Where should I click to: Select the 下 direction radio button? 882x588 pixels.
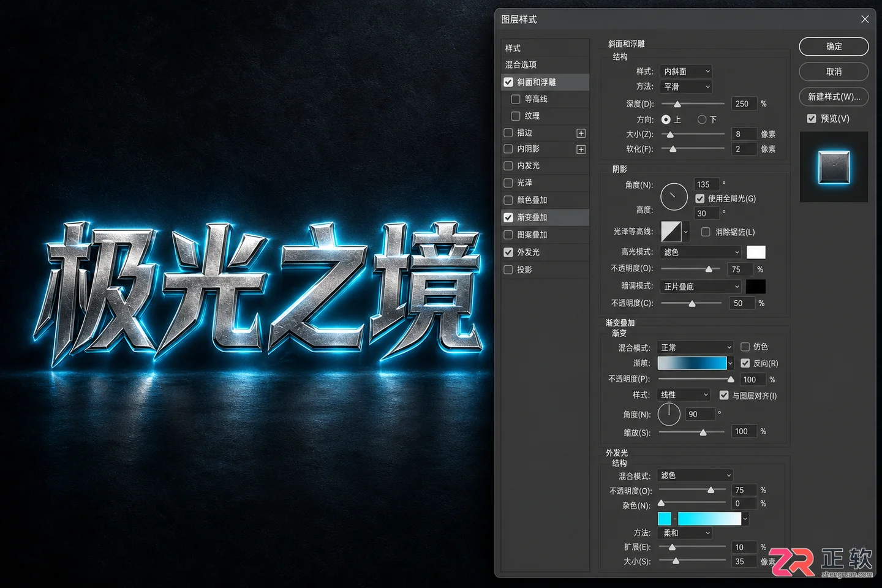702,119
